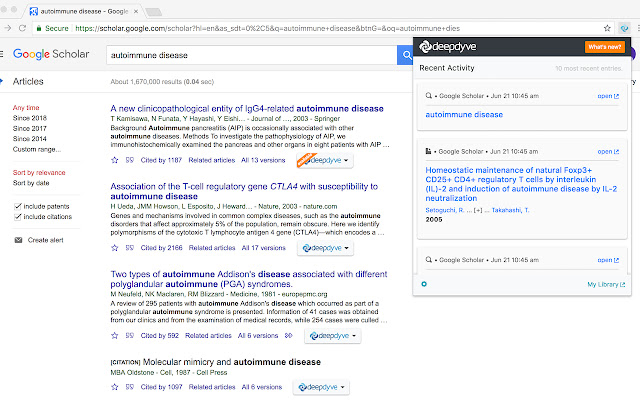The height and width of the screenshot is (400, 640).
Task: Save the IgG4-related article with its star icon
Action: [115, 160]
